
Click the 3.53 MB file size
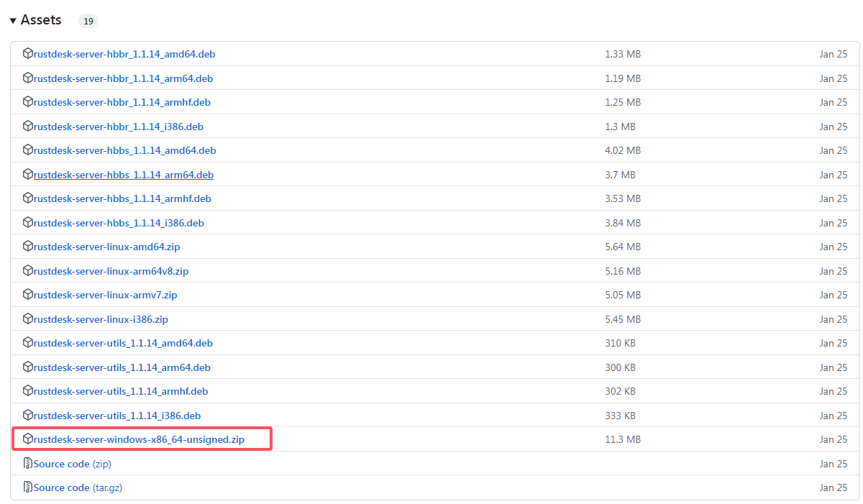pos(623,198)
